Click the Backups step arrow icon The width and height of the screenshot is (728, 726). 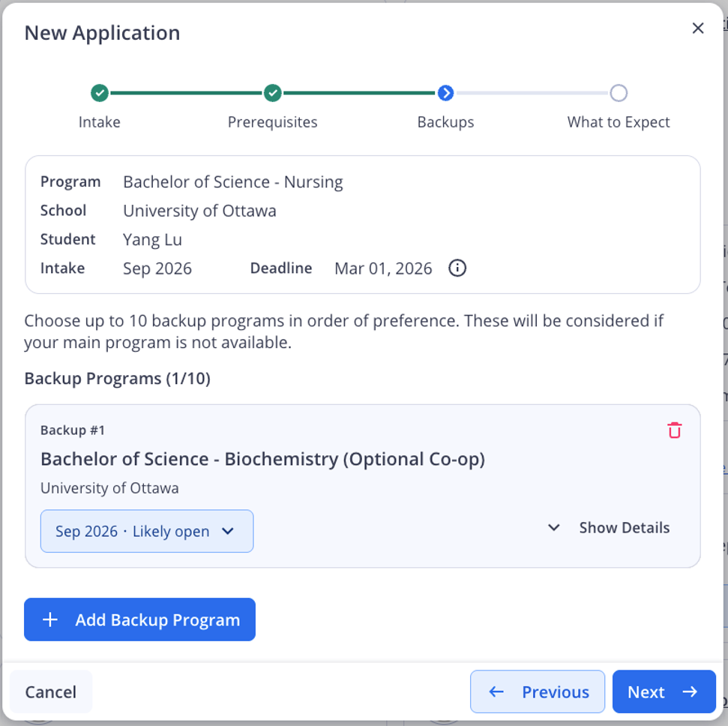pos(445,93)
